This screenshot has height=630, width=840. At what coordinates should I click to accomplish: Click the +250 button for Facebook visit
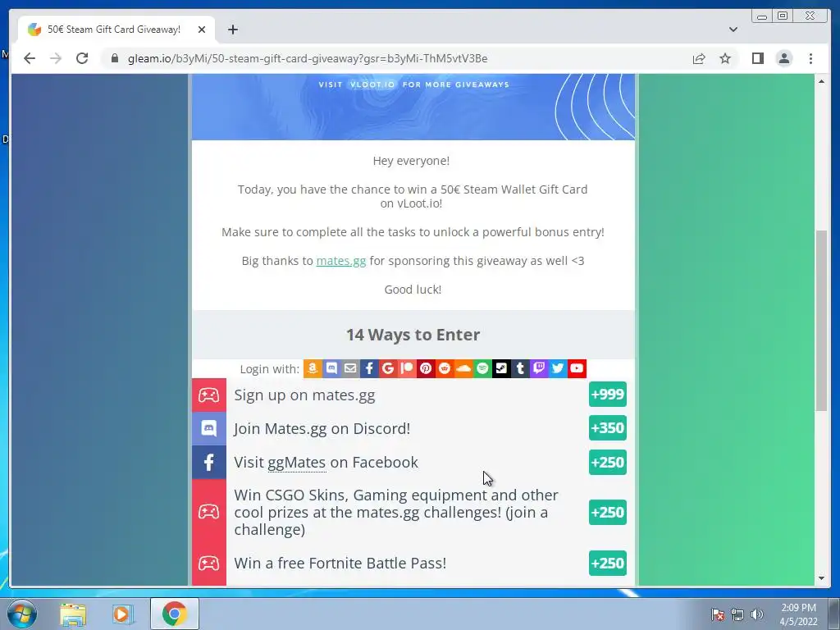[x=608, y=463]
